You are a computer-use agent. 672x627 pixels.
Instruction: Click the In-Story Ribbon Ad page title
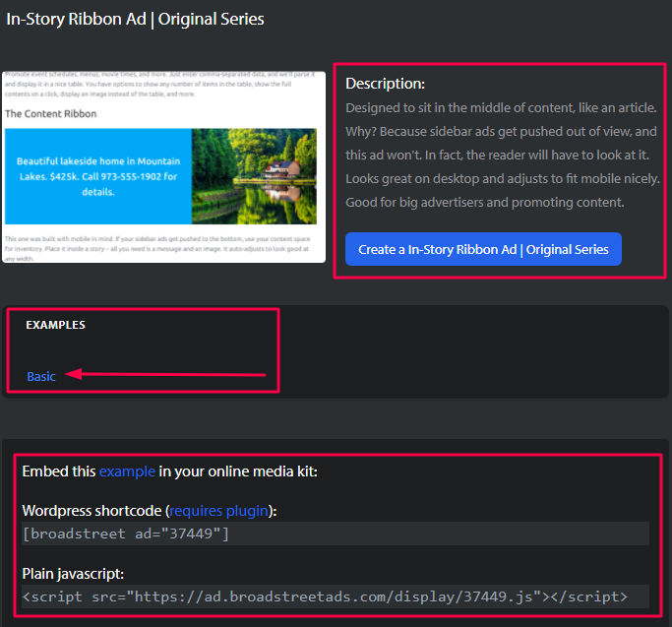coord(135,20)
